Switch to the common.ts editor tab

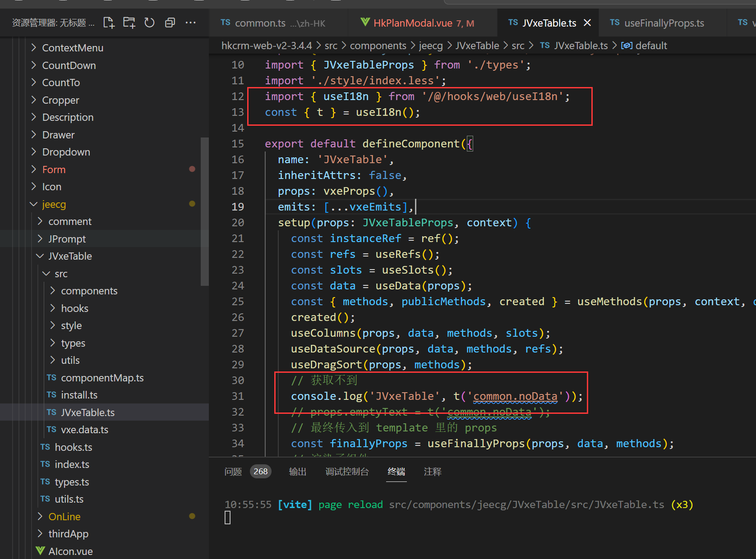[260, 23]
